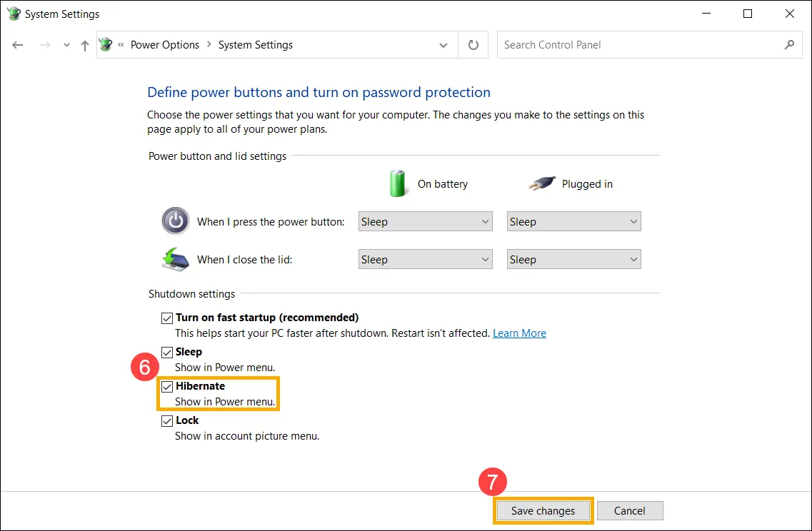Click the power button icon
The width and height of the screenshot is (812, 531).
pos(176,221)
